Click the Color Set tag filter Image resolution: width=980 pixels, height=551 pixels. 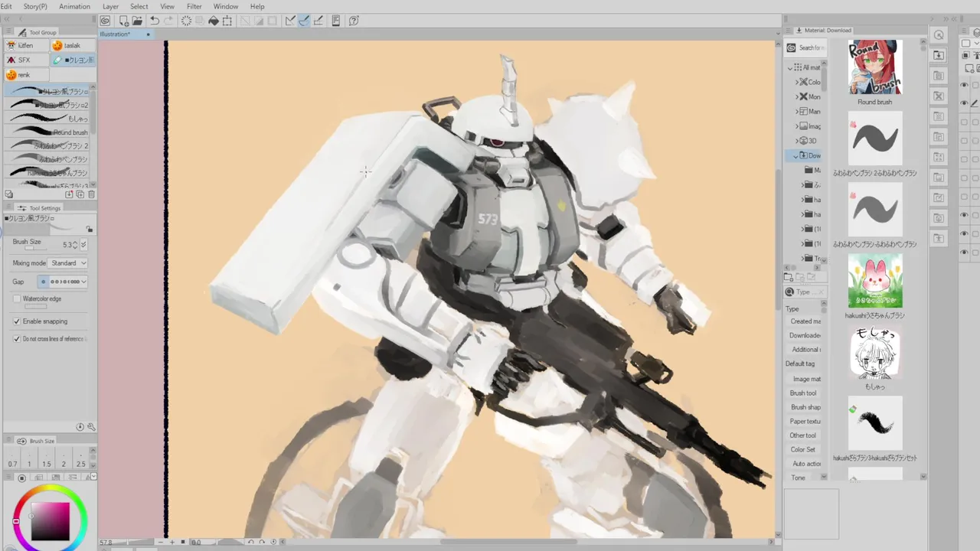click(803, 449)
